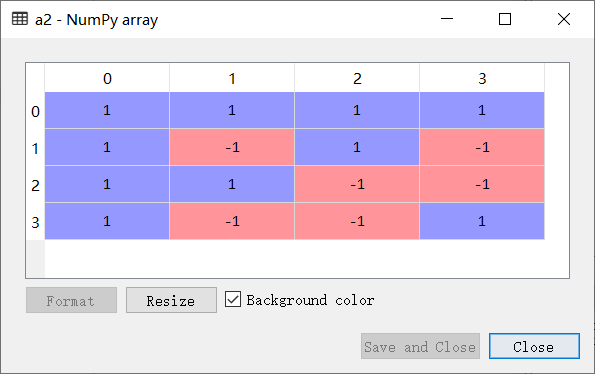Maximize the a2 NumPy array window
This screenshot has width=595, height=374.
click(505, 19)
